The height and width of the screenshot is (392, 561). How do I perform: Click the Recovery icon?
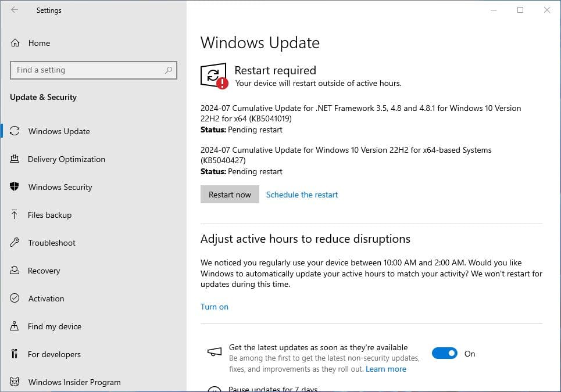[15, 270]
